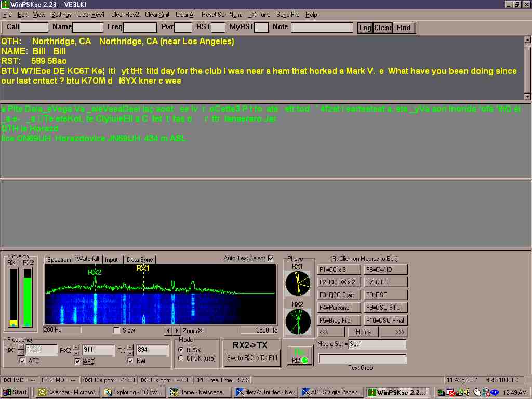Click the left zoom arrow beside Zoom X1
The height and width of the screenshot is (399, 532).
coord(168,330)
